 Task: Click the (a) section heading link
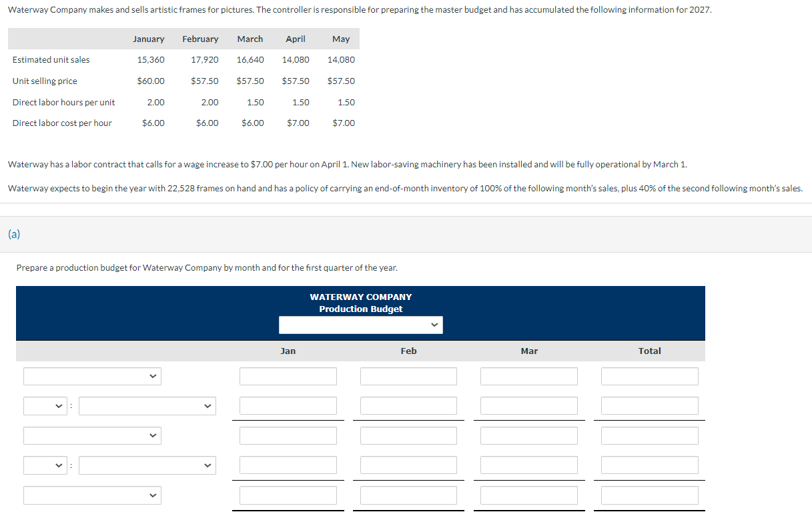[12, 234]
